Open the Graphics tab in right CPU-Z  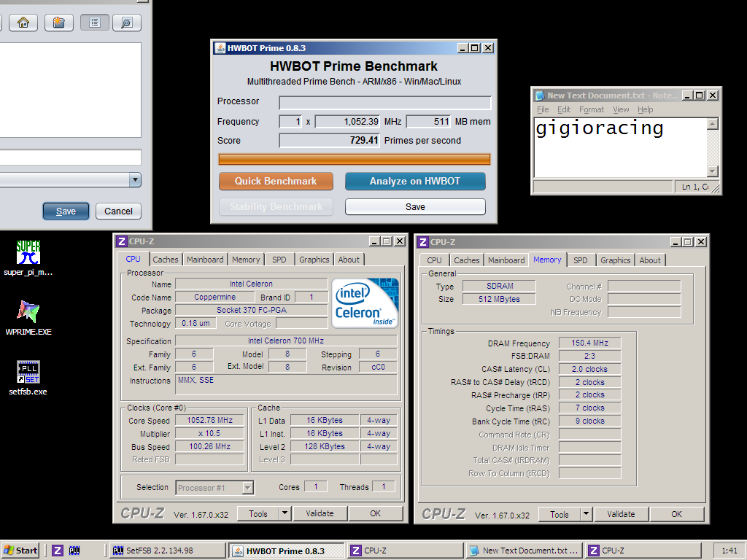[x=615, y=260]
